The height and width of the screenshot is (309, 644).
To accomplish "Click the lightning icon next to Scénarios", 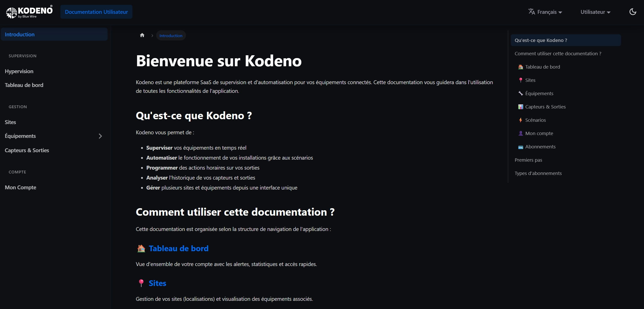I will click(521, 120).
